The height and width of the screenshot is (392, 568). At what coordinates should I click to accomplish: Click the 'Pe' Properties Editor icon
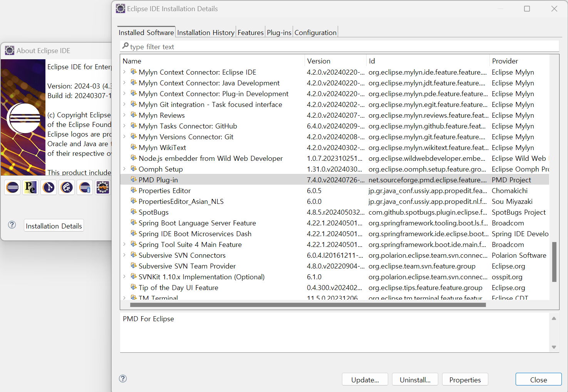(x=30, y=187)
